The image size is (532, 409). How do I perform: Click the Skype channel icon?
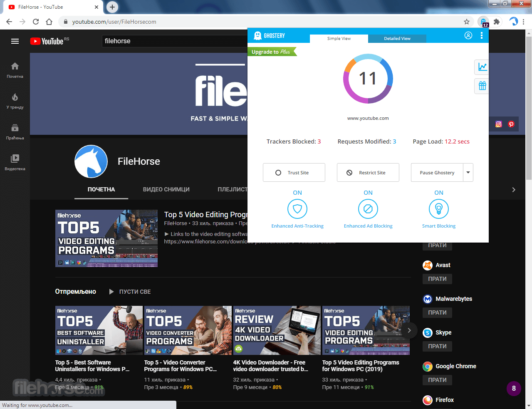428,332
